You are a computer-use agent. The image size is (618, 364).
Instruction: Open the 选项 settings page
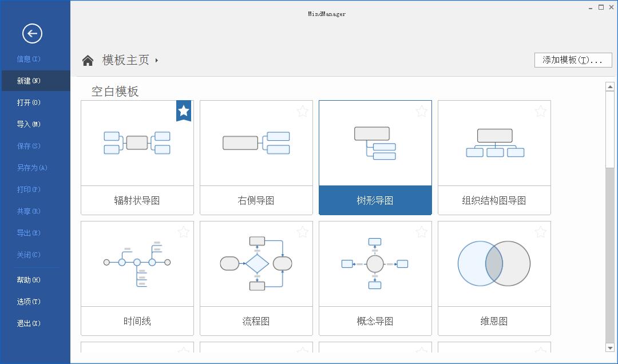(26, 302)
